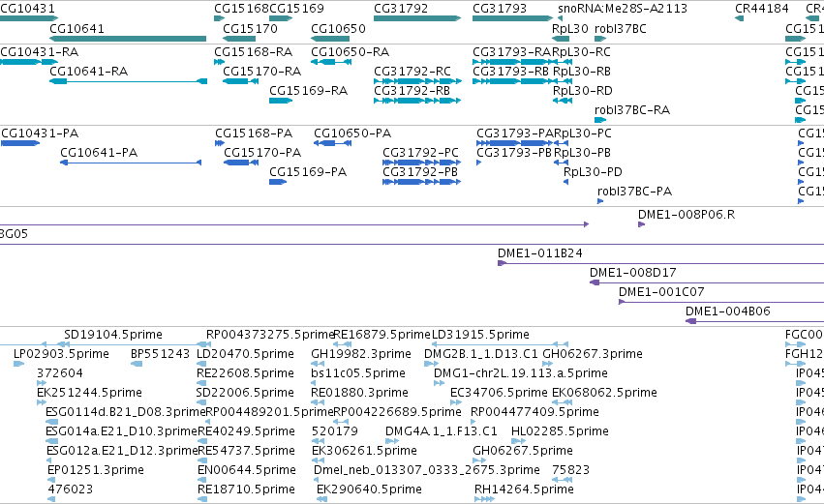Select the robl37BC-PA protein feature
This screenshot has width=824, height=504.
600,201
